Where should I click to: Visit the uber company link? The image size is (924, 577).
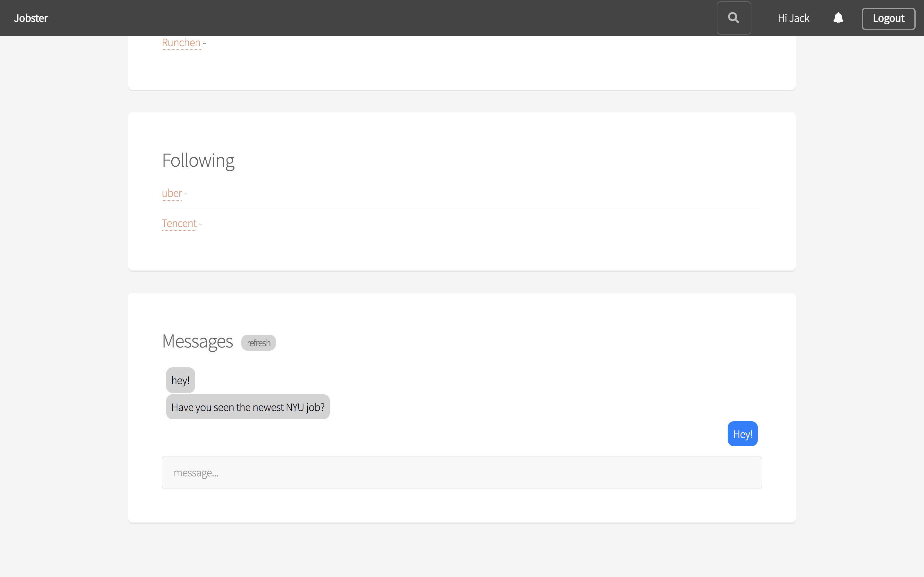pos(172,194)
